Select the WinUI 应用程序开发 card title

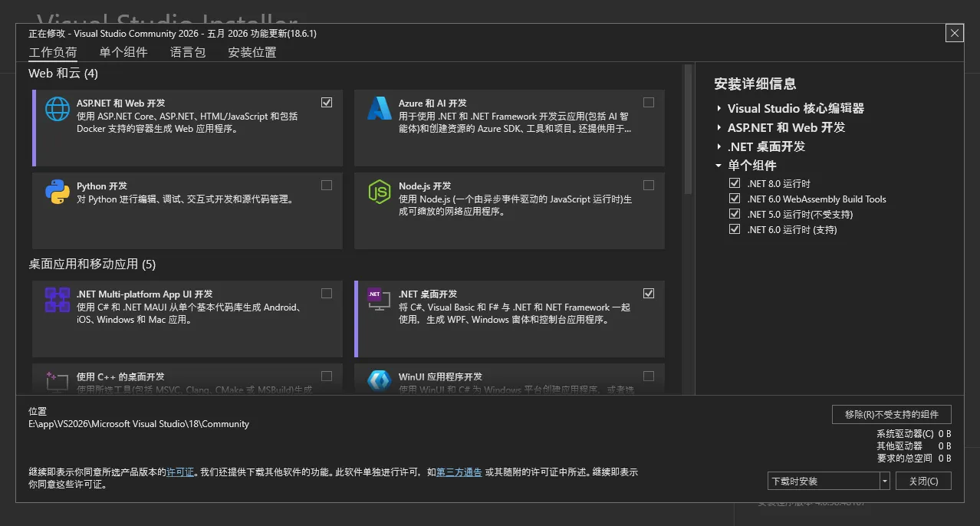440,376
